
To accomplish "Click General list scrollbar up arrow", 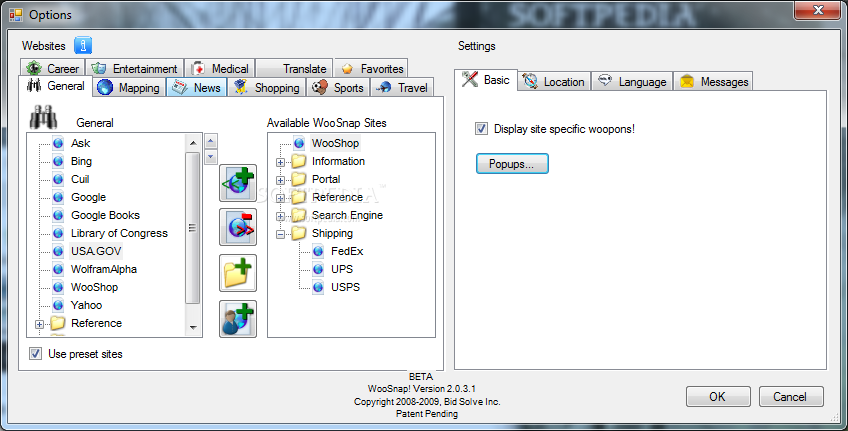I will click(x=193, y=143).
